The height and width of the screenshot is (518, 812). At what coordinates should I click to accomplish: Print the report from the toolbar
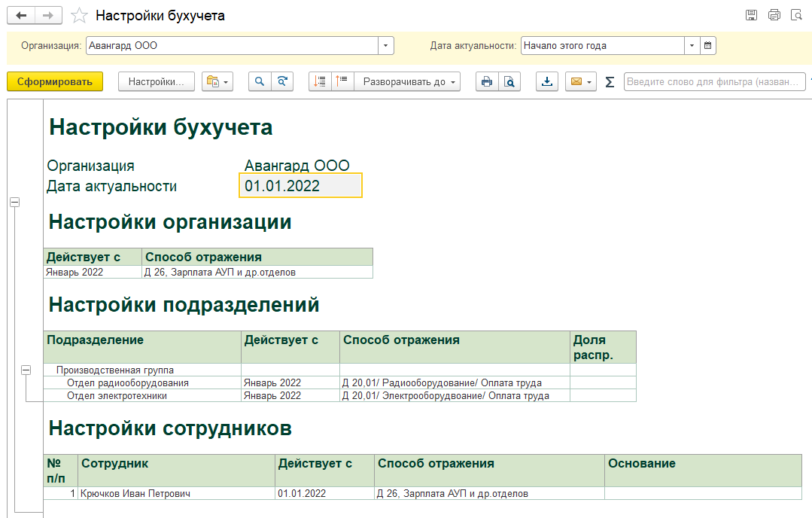click(x=487, y=82)
